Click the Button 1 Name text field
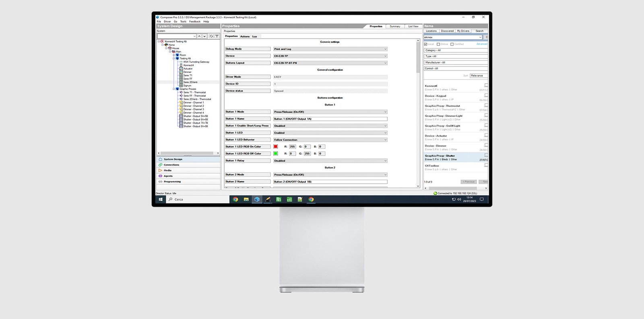This screenshot has width=644, height=319. coord(330,119)
